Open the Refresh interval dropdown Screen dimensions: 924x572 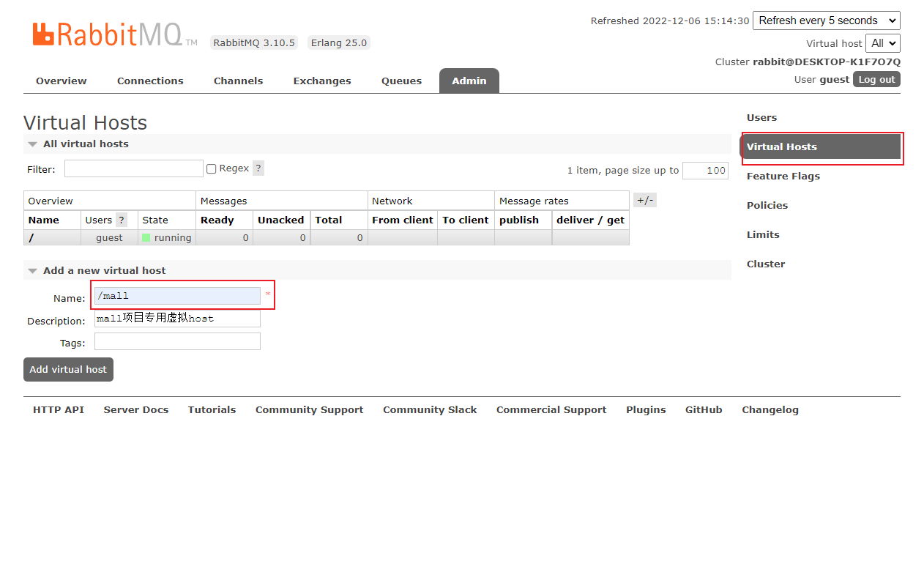click(827, 21)
